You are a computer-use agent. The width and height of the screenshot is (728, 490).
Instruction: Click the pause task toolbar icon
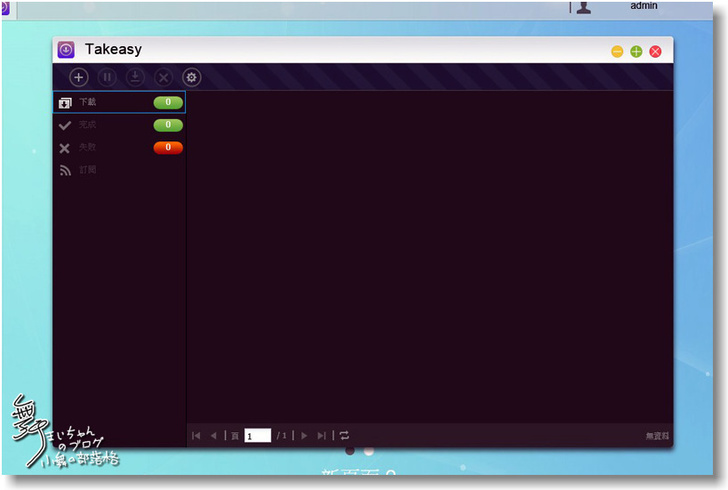(x=107, y=77)
